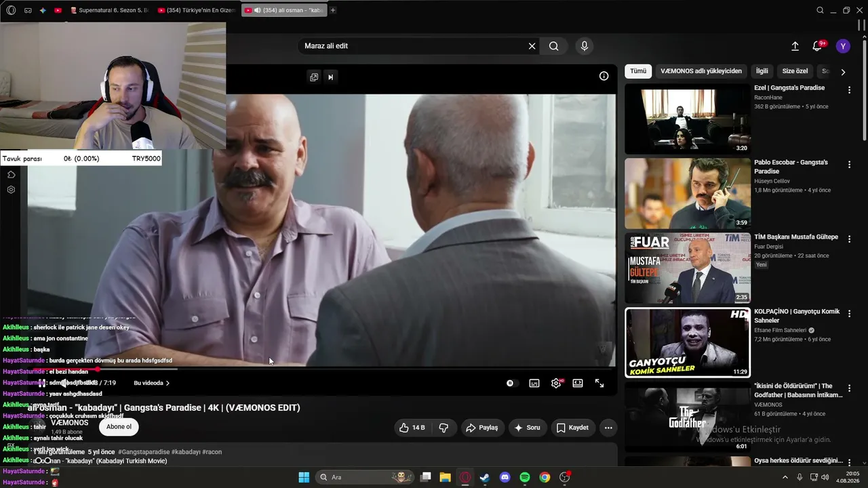Open the Opera sidebar extensions cube icon
The height and width of the screenshot is (488, 868).
(x=11, y=174)
